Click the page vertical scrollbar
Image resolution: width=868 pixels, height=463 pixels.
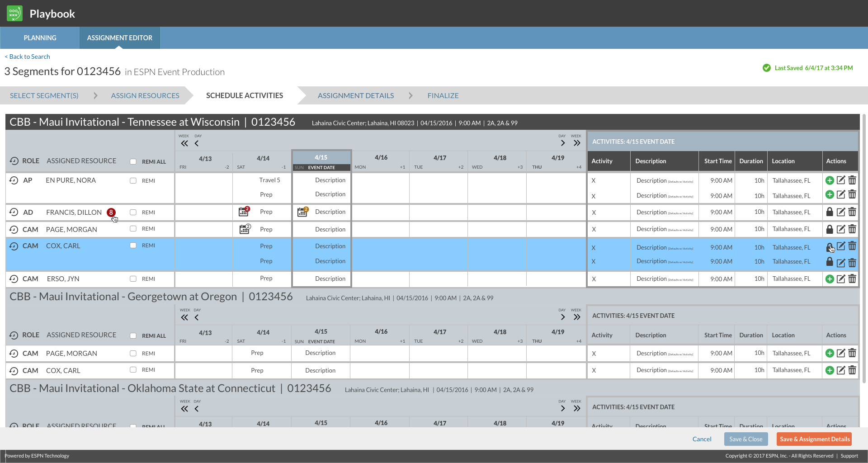pyautogui.click(x=864, y=248)
